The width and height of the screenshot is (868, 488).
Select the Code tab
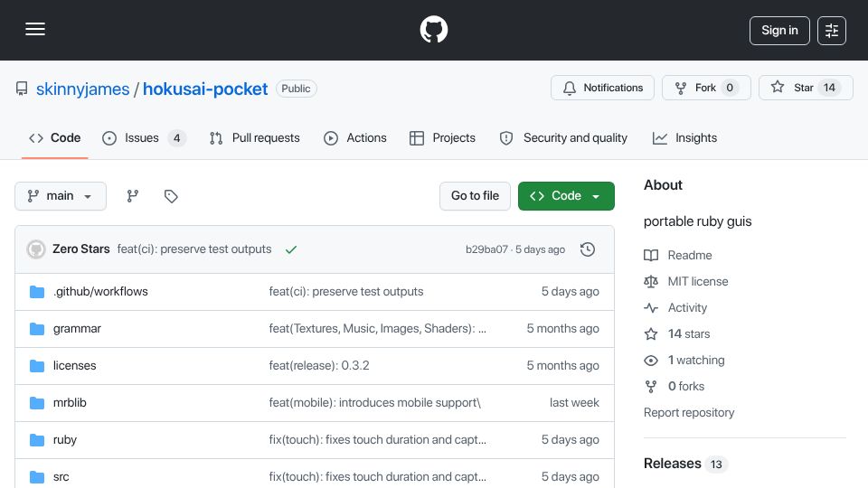pos(55,138)
